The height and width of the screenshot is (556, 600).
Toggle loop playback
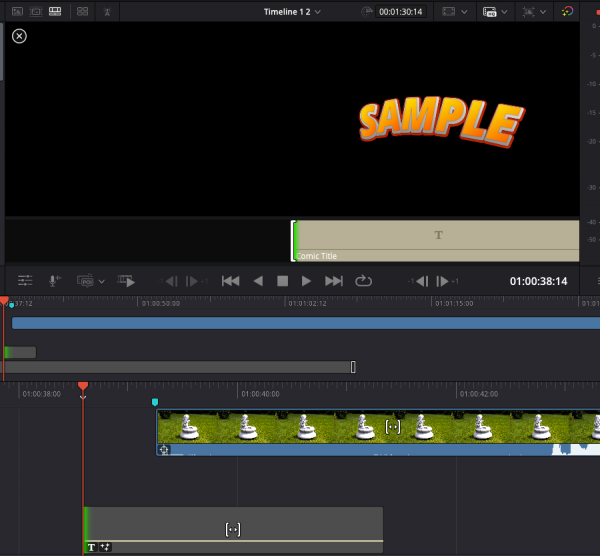tap(363, 281)
